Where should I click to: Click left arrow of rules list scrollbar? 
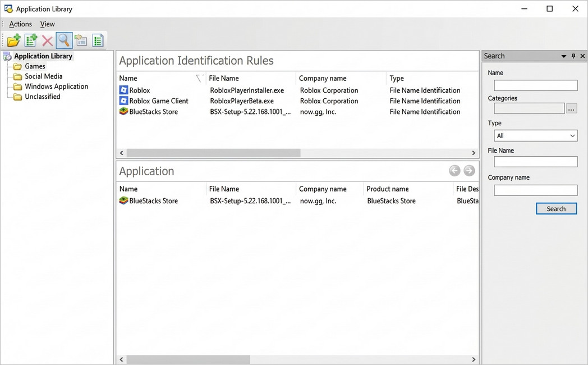122,153
